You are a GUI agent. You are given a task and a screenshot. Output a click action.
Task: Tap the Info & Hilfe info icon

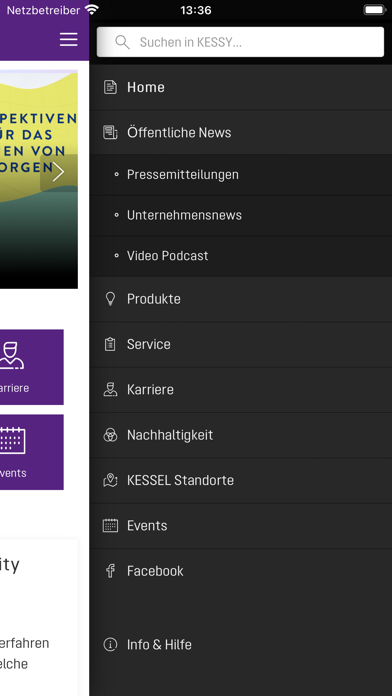tap(110, 644)
